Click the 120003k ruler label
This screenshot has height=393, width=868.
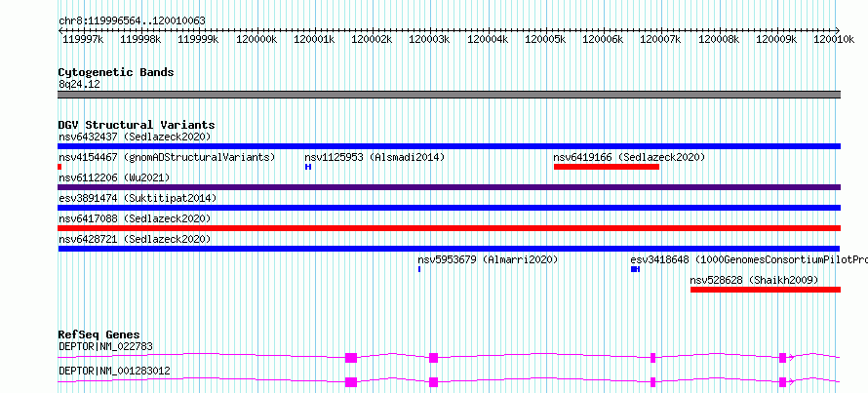click(429, 39)
